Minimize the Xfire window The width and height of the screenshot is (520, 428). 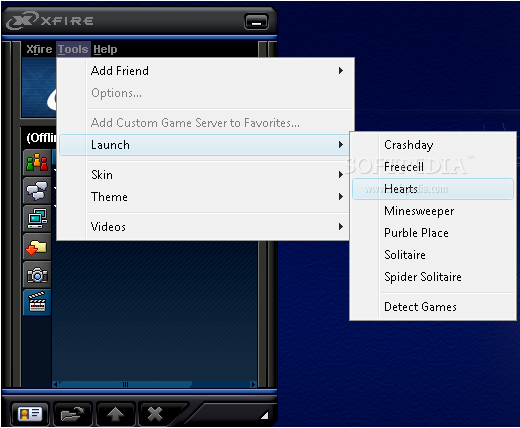pyautogui.click(x=256, y=22)
